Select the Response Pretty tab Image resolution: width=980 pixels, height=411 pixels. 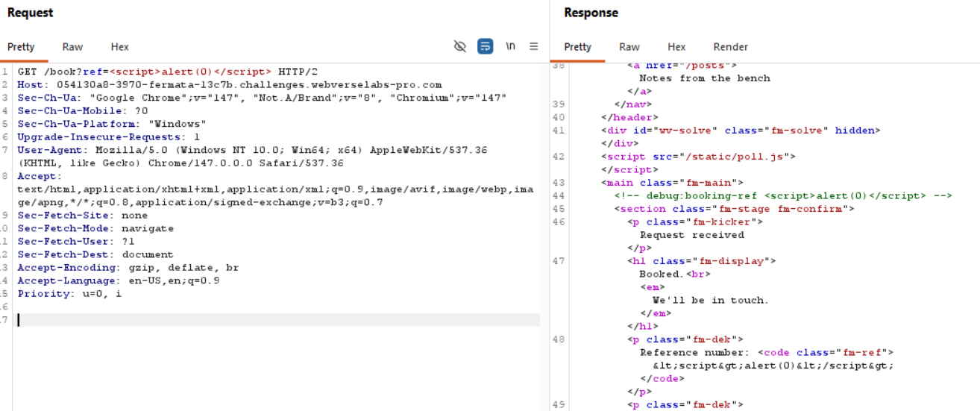pyautogui.click(x=577, y=46)
